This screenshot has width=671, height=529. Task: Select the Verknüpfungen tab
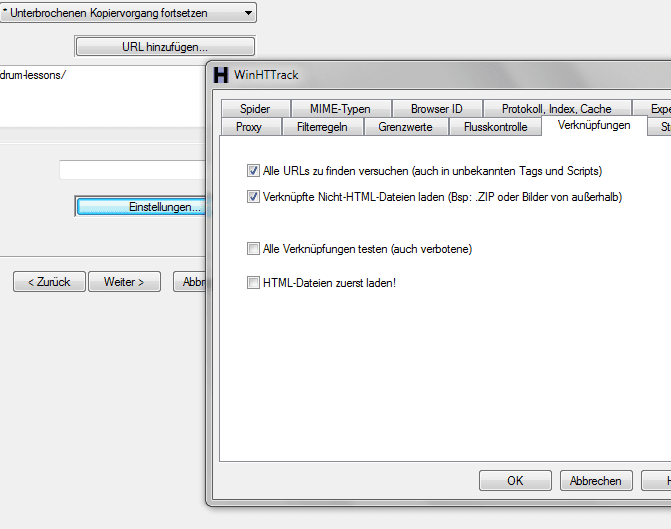point(594,125)
